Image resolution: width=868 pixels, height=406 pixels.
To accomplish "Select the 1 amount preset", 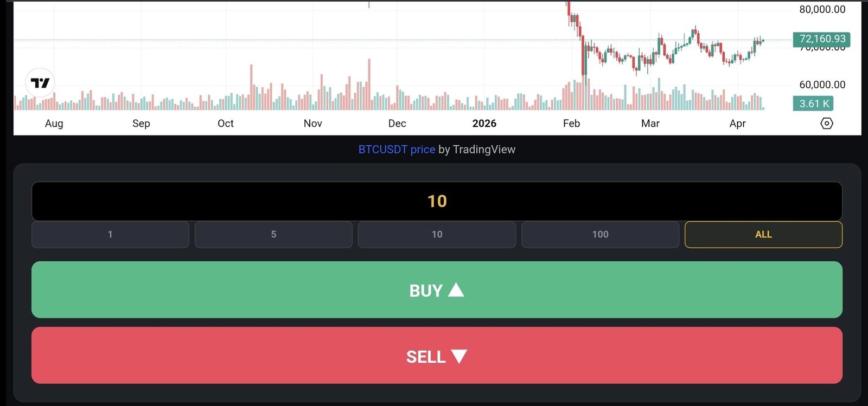I will coord(110,235).
